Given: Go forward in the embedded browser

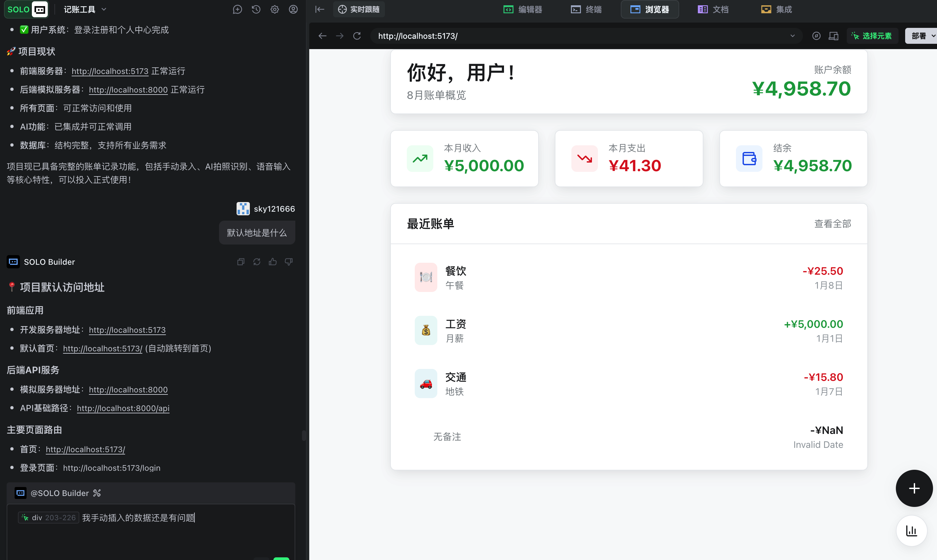Looking at the screenshot, I should [340, 36].
